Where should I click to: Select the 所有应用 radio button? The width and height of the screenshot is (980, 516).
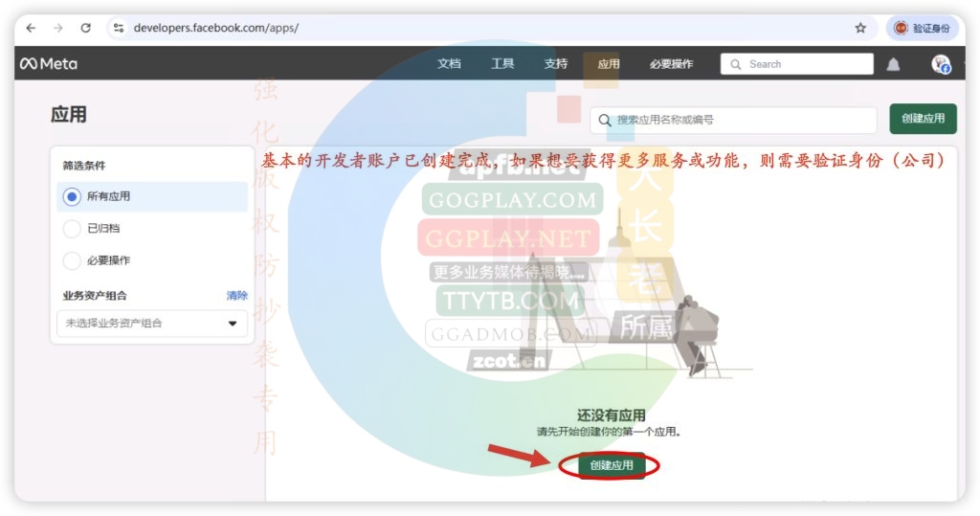pyautogui.click(x=72, y=196)
